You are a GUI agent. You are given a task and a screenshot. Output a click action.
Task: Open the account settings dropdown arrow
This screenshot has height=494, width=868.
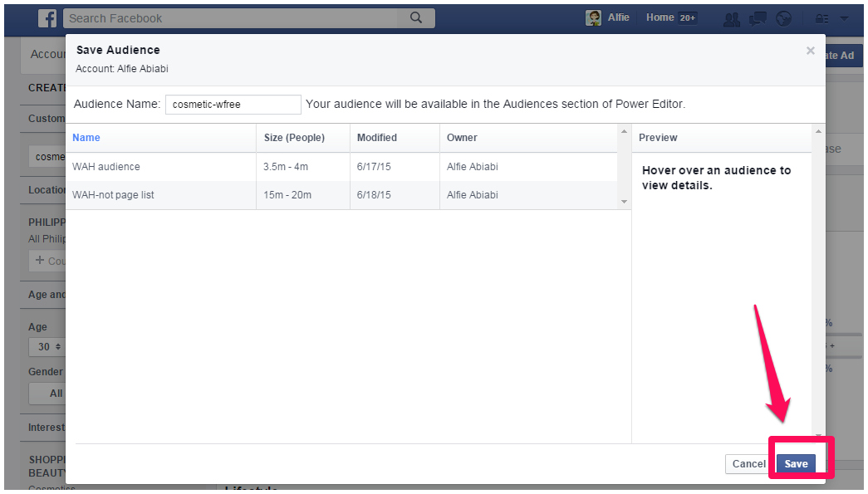click(x=844, y=18)
